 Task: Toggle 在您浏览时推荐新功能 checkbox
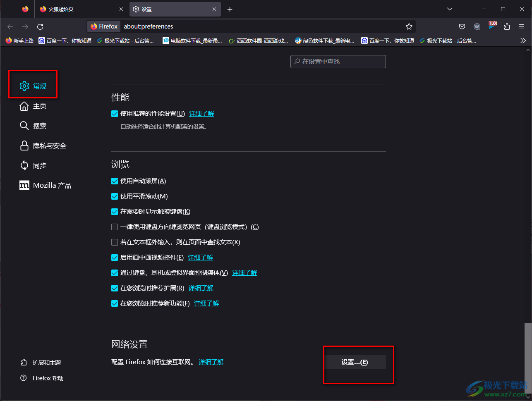[115, 303]
